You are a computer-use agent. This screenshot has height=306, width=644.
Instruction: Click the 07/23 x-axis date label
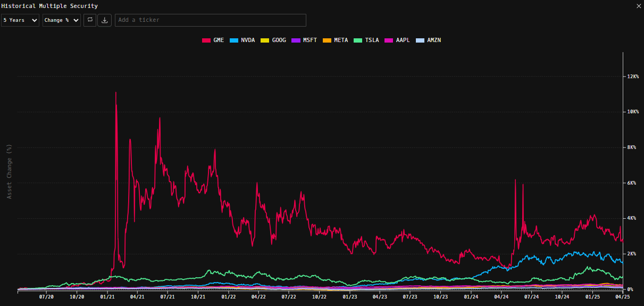[410, 297]
